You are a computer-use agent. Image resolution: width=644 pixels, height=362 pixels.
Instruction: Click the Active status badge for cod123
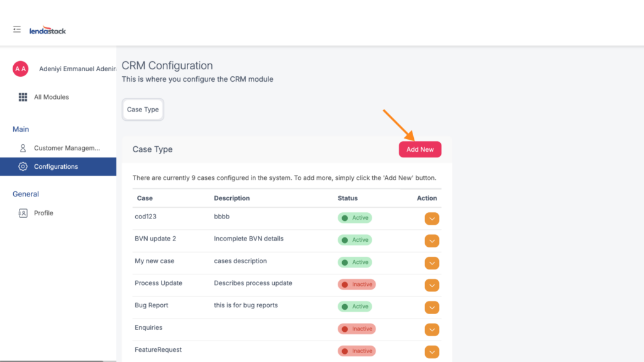point(355,218)
